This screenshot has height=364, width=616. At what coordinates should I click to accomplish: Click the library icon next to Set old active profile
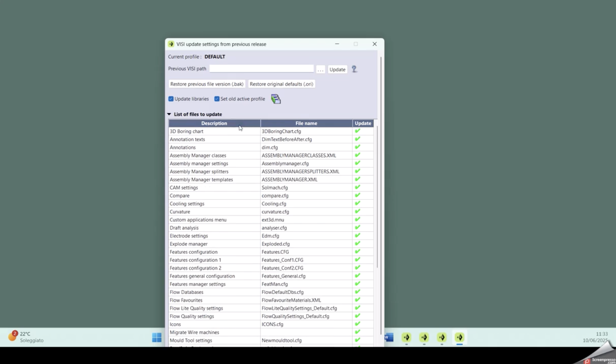point(276,99)
